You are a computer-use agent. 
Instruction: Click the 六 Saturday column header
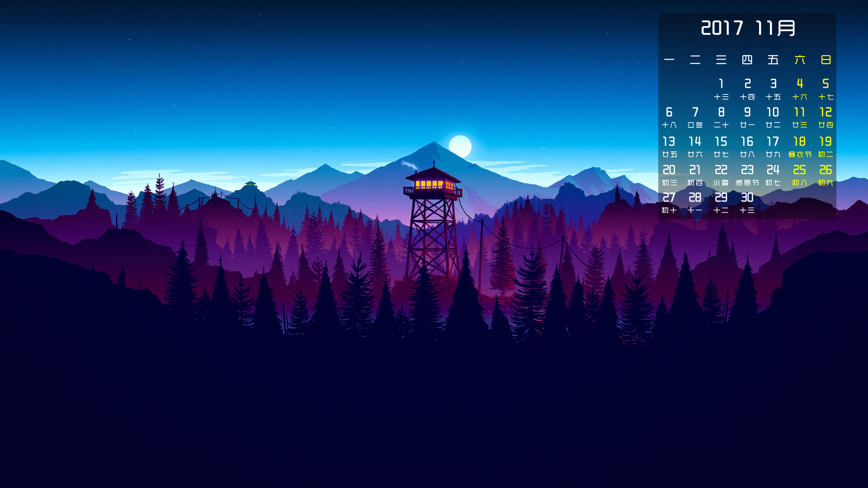coord(799,60)
